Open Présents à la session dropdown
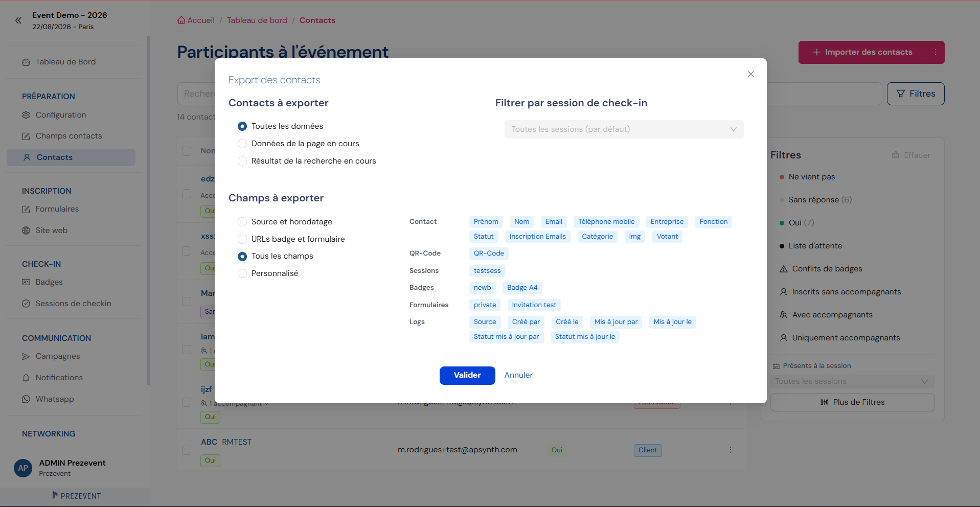 coord(852,381)
